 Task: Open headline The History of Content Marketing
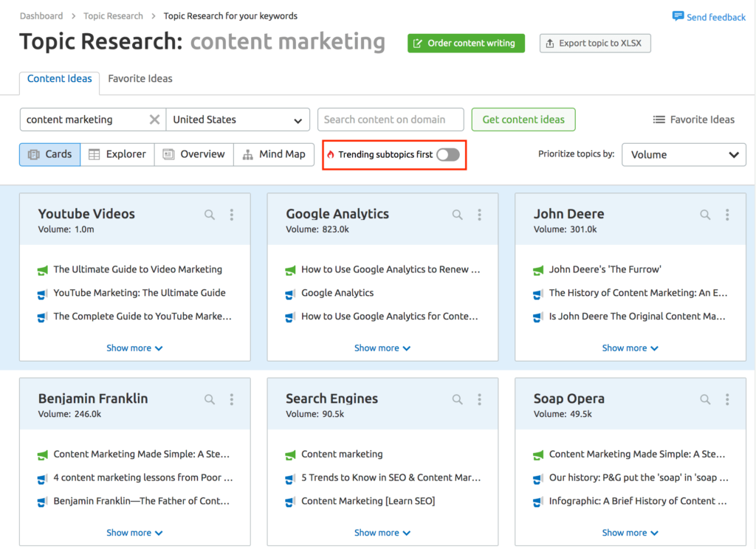[x=639, y=293]
